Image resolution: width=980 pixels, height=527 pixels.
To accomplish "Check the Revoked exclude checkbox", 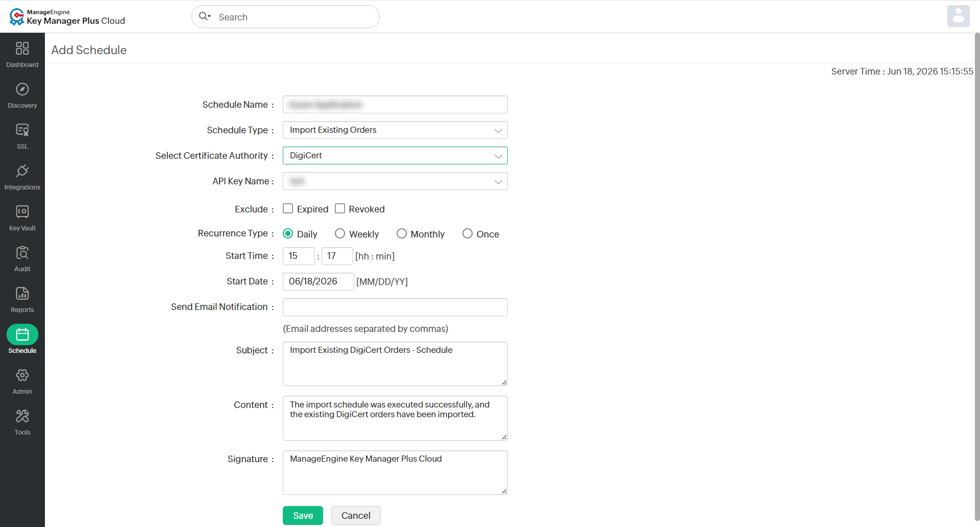I will (340, 208).
